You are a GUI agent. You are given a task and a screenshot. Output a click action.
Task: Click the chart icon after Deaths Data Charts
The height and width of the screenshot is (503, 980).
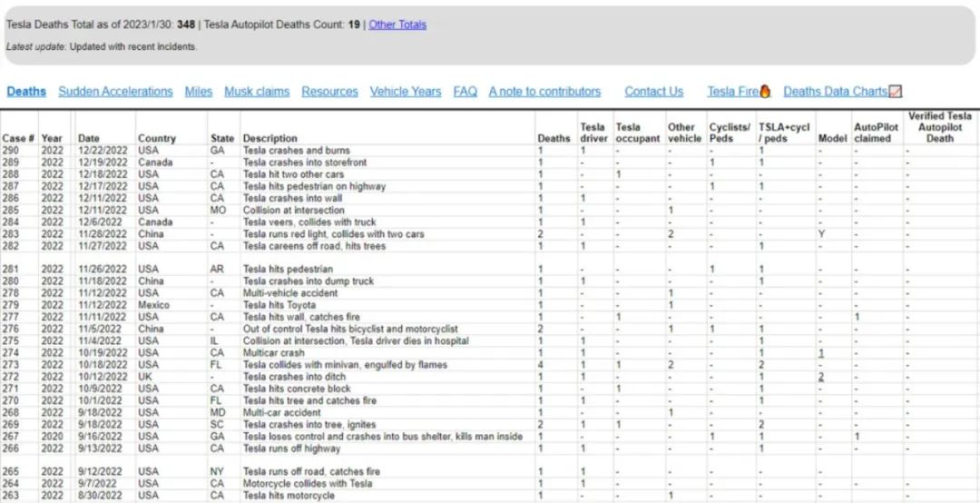point(896,92)
